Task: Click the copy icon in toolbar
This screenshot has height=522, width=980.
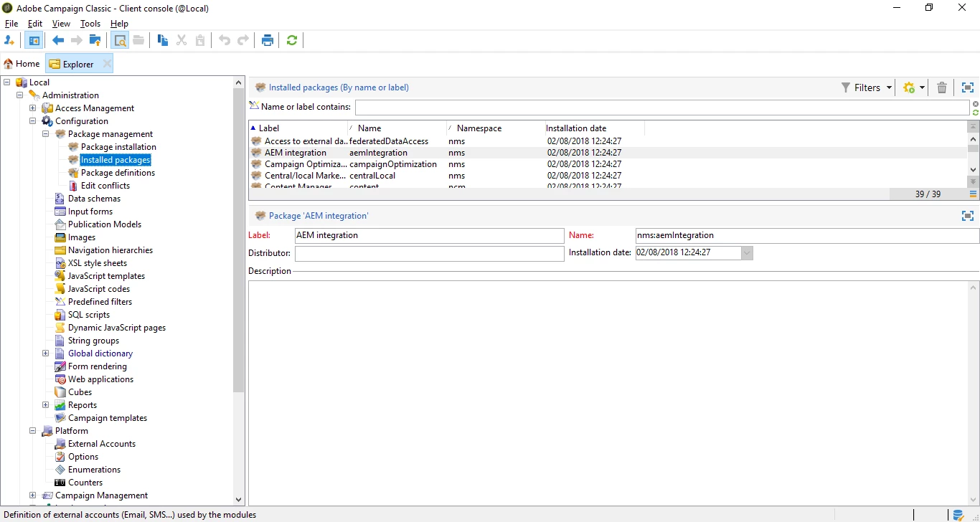Action: (x=163, y=41)
